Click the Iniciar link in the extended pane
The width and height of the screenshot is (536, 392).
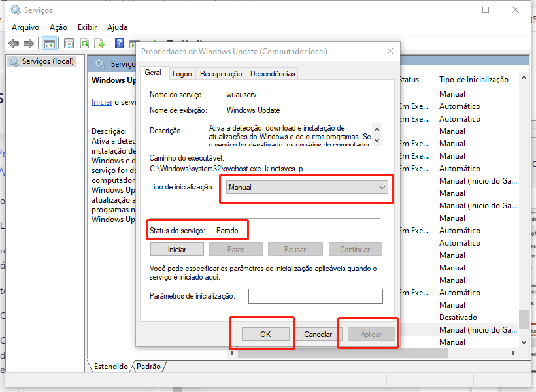(102, 102)
